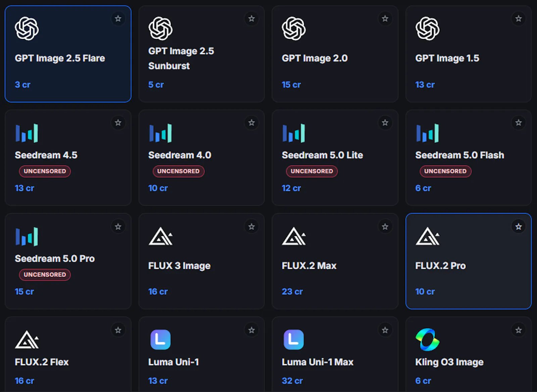Image resolution: width=537 pixels, height=392 pixels.
Task: Toggle favorite star on GPT Image 2.0
Action: [x=385, y=19]
